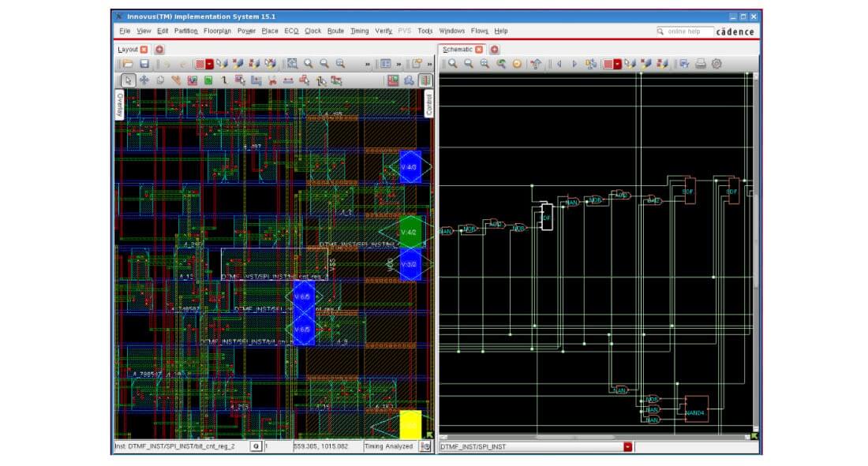Open the Power menu
868x466 pixels.
coord(246,31)
